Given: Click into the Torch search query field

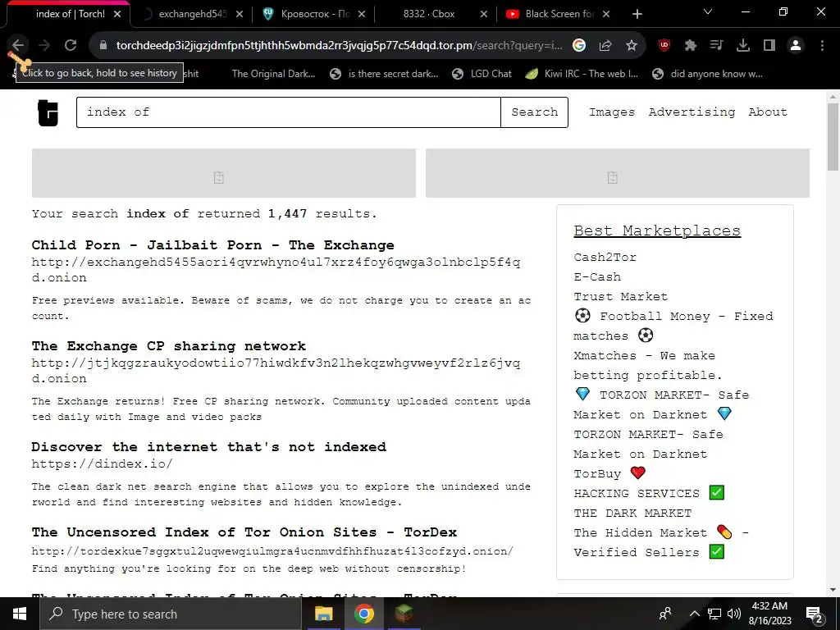Looking at the screenshot, I should (288, 112).
